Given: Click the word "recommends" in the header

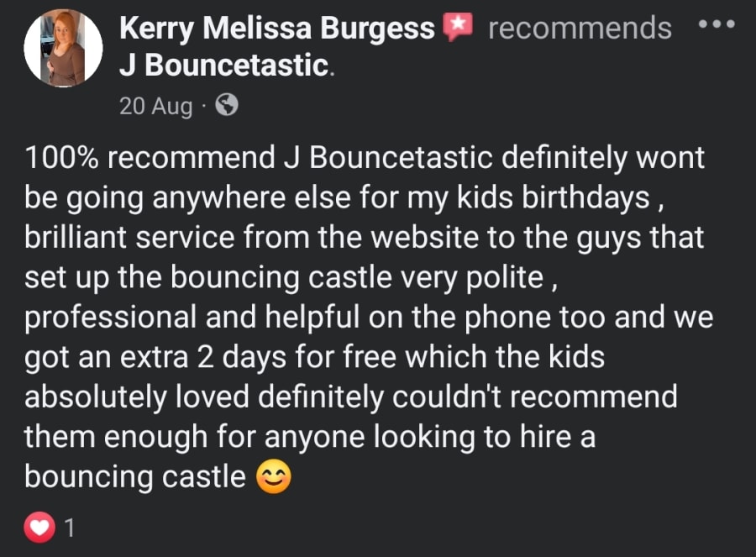Looking at the screenshot, I should pos(580,29).
